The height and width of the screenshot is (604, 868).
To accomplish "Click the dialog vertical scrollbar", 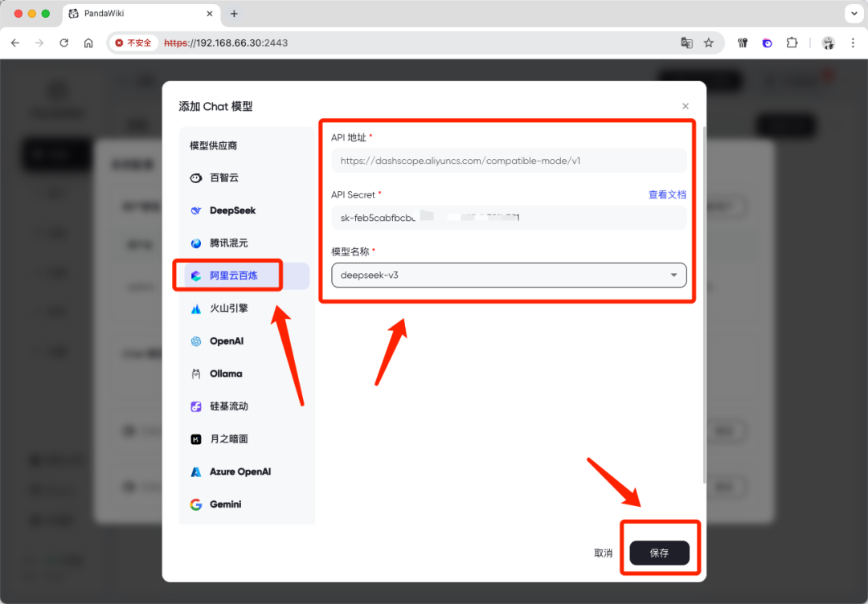I will [x=703, y=304].
